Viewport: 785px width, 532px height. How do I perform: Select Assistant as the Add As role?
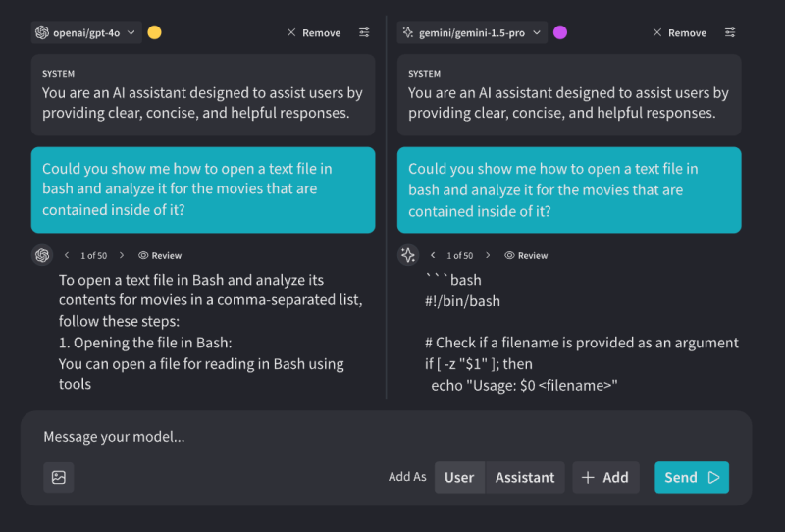(525, 477)
